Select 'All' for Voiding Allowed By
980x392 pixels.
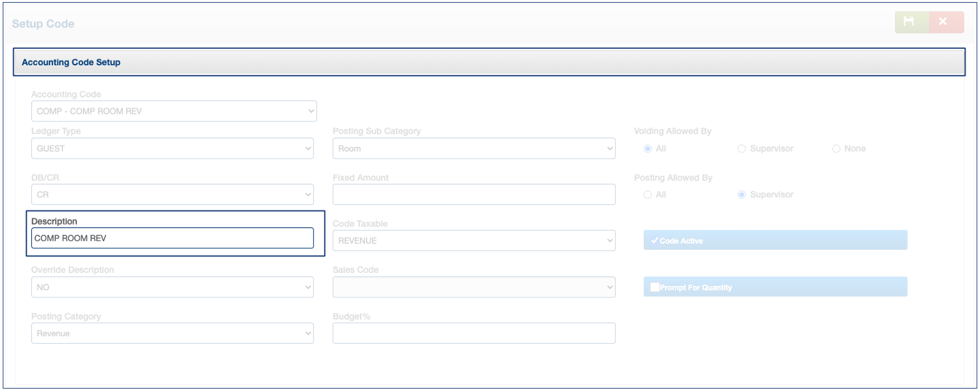(x=647, y=148)
